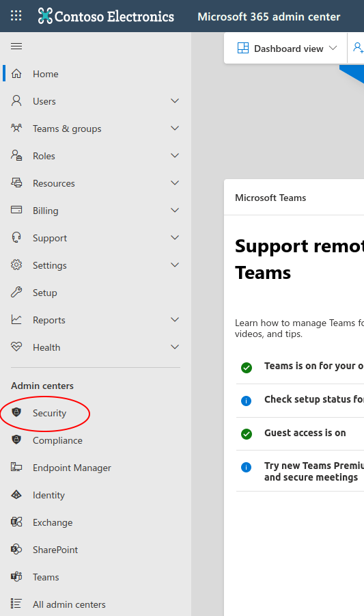Screen dimensions: 364x616
Task: Click the Identity diamond icon
Action: (x=16, y=494)
